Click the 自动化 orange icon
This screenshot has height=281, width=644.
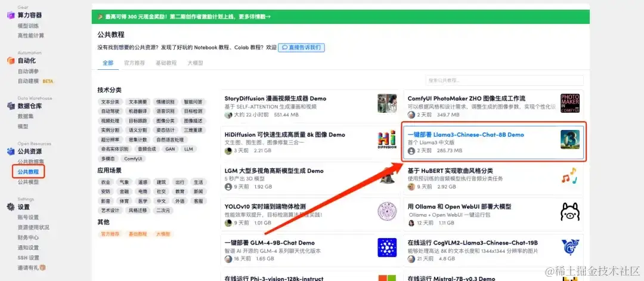[x=11, y=60]
